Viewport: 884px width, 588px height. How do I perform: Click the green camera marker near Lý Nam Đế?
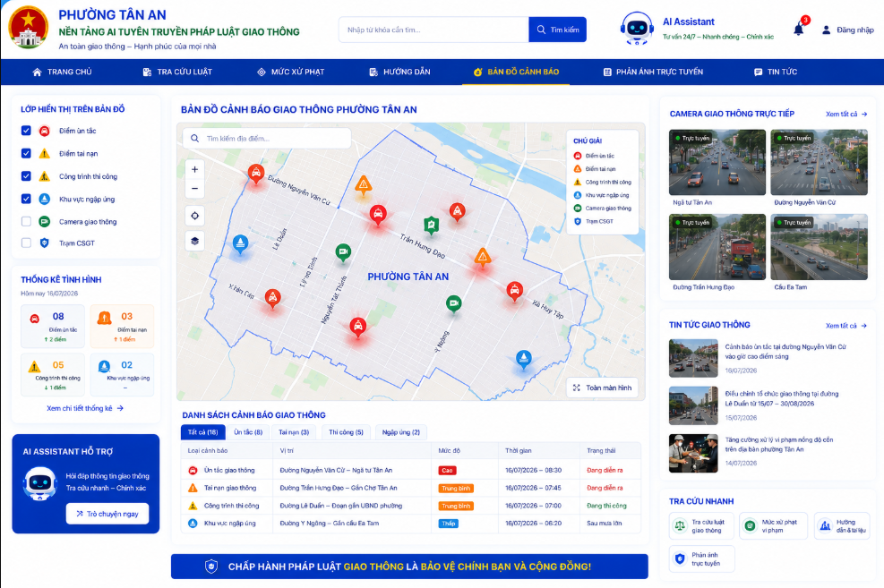point(343,251)
